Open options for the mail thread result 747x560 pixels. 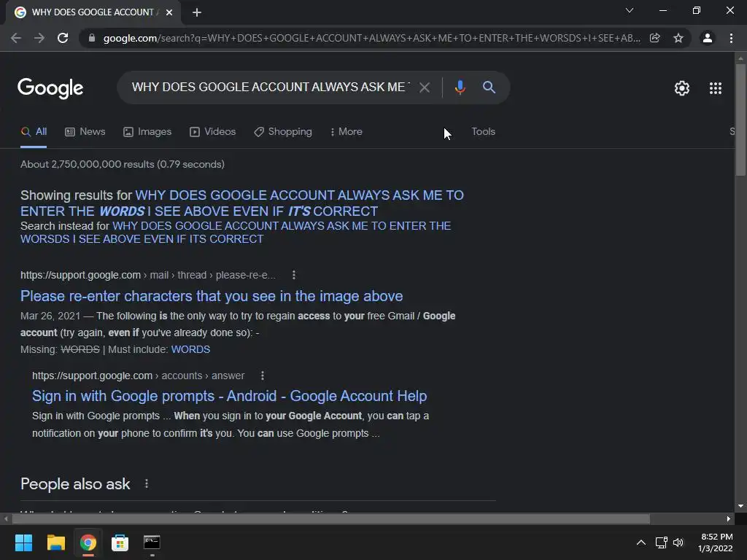[293, 275]
